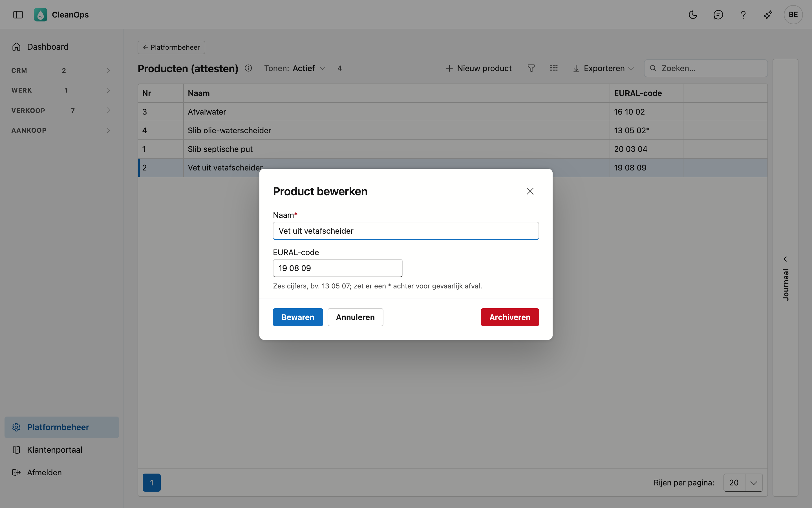Screen dimensions: 812x508
Task: Click the Annuleren button
Action: 355,317
